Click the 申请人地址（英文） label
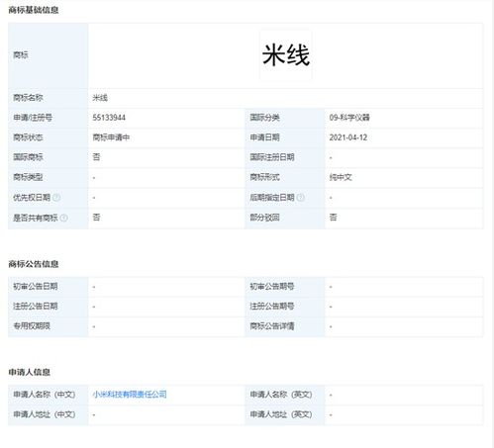This screenshot has height=448, width=494. (x=281, y=414)
